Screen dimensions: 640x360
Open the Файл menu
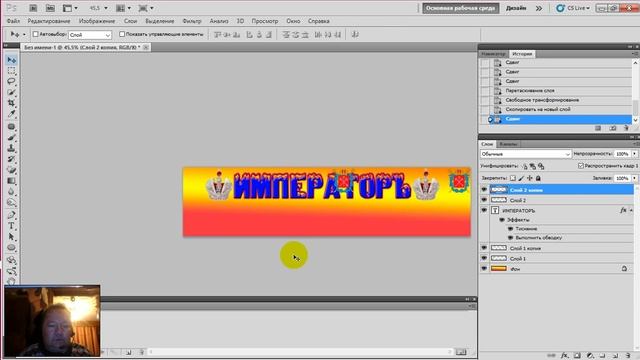coord(13,21)
